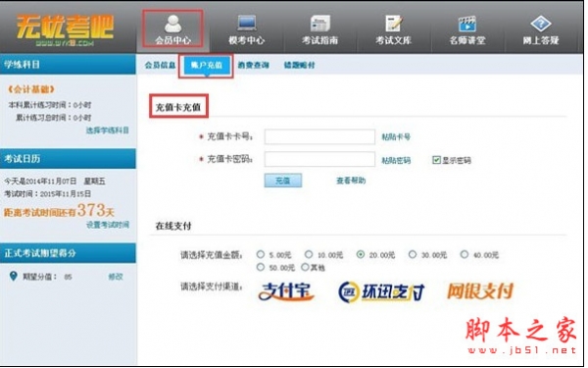The image size is (588, 368).
Task: Click the 充值卡充值 section heading
Action: pos(178,107)
